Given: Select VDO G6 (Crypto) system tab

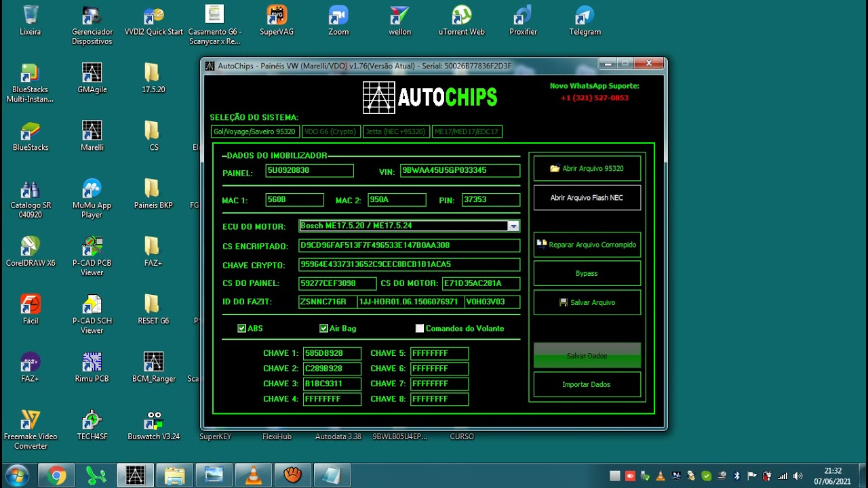Looking at the screenshot, I should 330,131.
